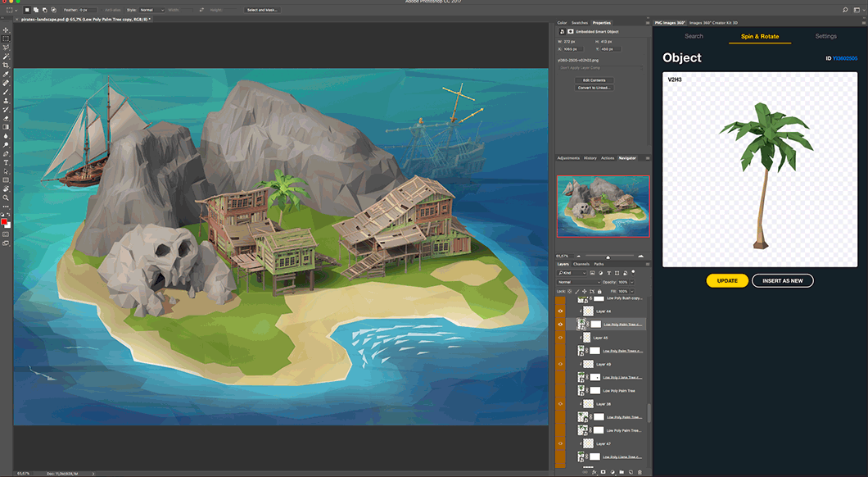This screenshot has width=868, height=477.
Task: Select the Rectangular Marquee tool in the toolbox
Action: click(6, 39)
